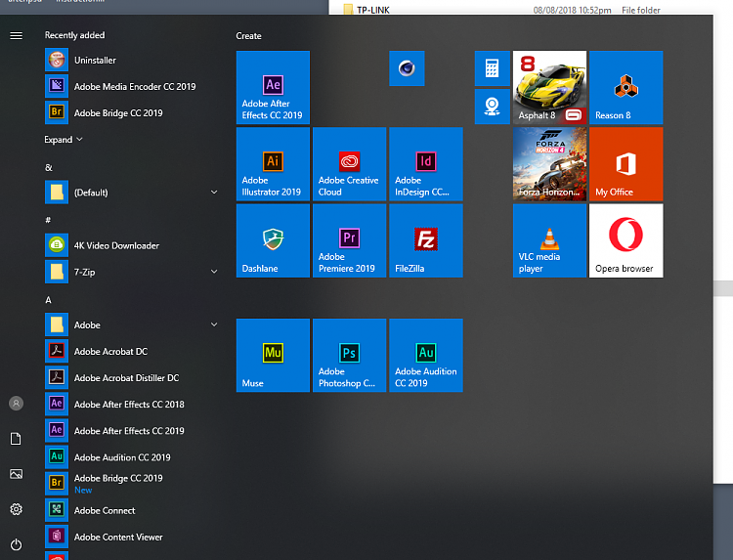Expand the Recently added list

(64, 140)
